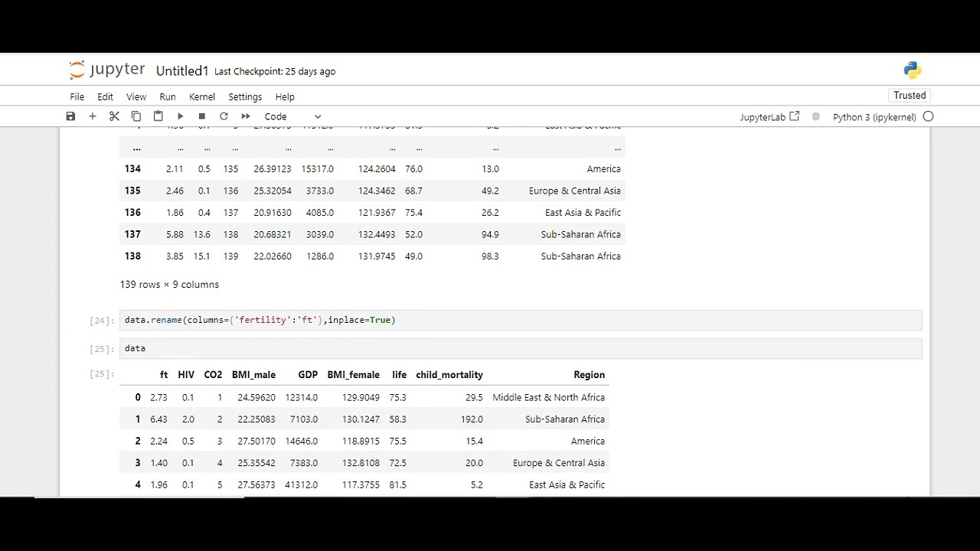Rename the notebook title Untitled1
This screenshot has height=551, width=980.
182,71
